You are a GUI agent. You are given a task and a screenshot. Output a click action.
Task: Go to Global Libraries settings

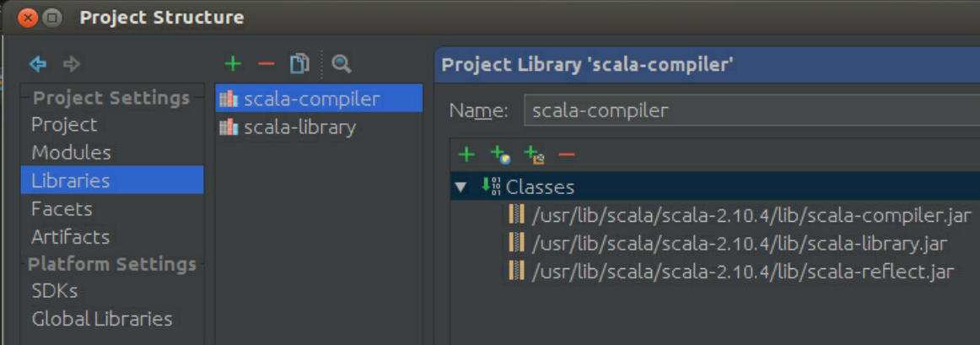pyautogui.click(x=101, y=319)
